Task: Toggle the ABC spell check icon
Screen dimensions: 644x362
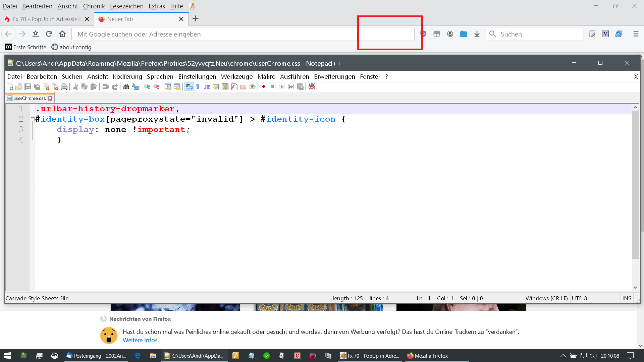Action: [312, 86]
